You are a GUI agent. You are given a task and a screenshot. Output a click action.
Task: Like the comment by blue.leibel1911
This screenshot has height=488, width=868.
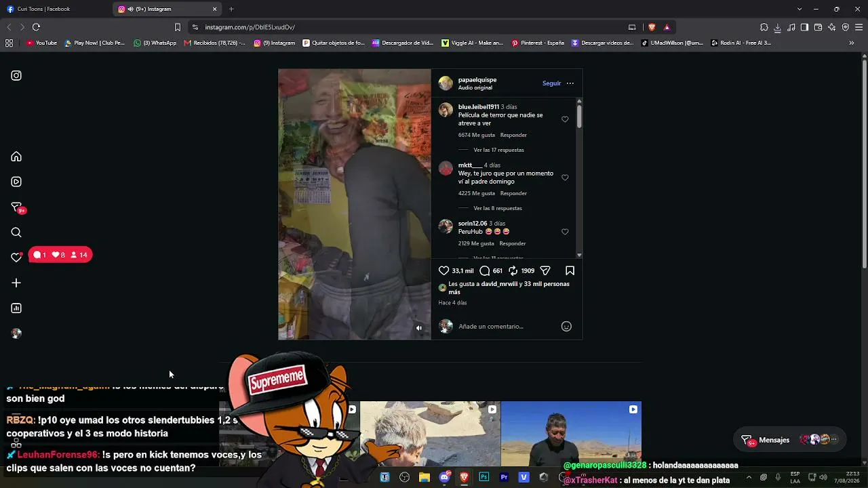(565, 119)
